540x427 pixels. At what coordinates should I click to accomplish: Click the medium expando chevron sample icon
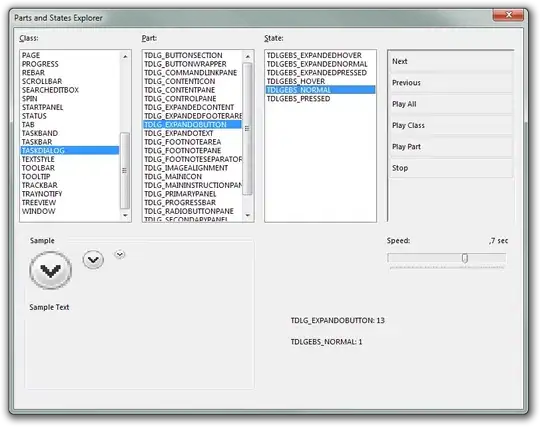click(x=93, y=260)
